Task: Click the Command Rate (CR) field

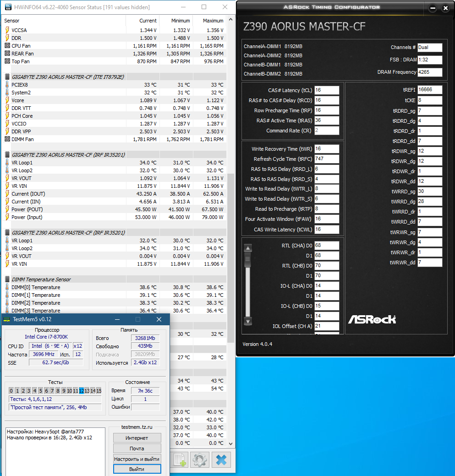Action: 327,130
